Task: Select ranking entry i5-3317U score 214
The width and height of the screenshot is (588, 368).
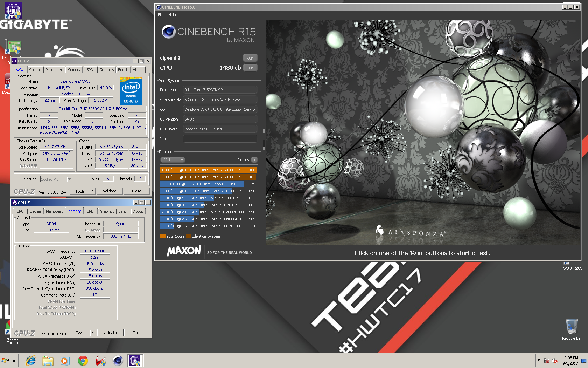Action: pyautogui.click(x=209, y=226)
